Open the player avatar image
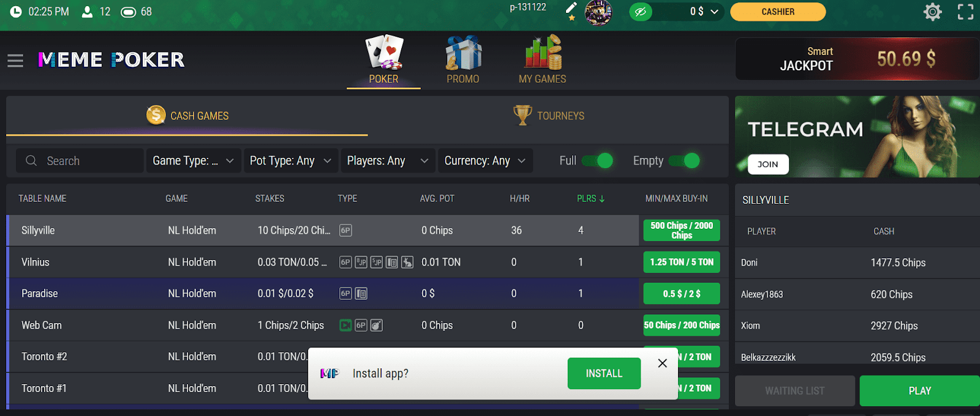 598,12
